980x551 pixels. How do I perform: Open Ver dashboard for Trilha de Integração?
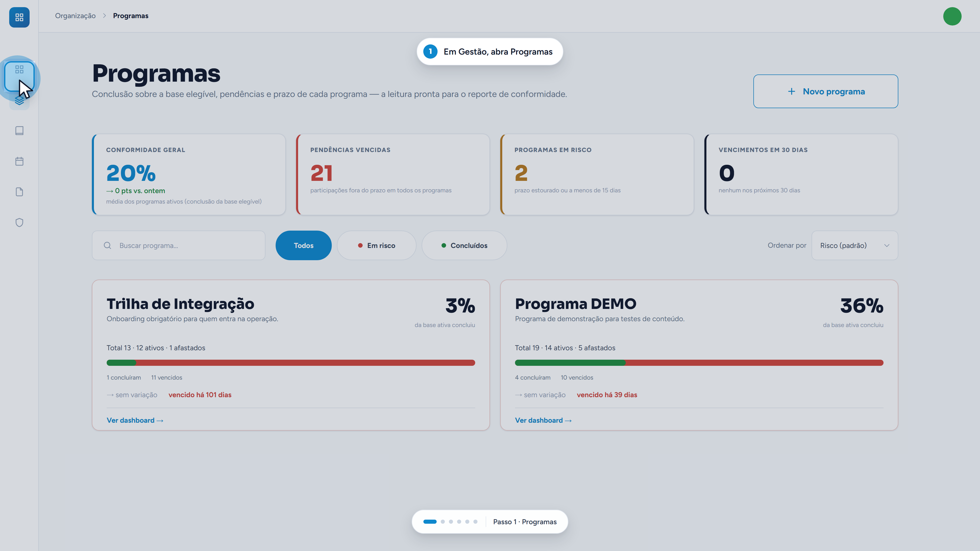coord(135,420)
